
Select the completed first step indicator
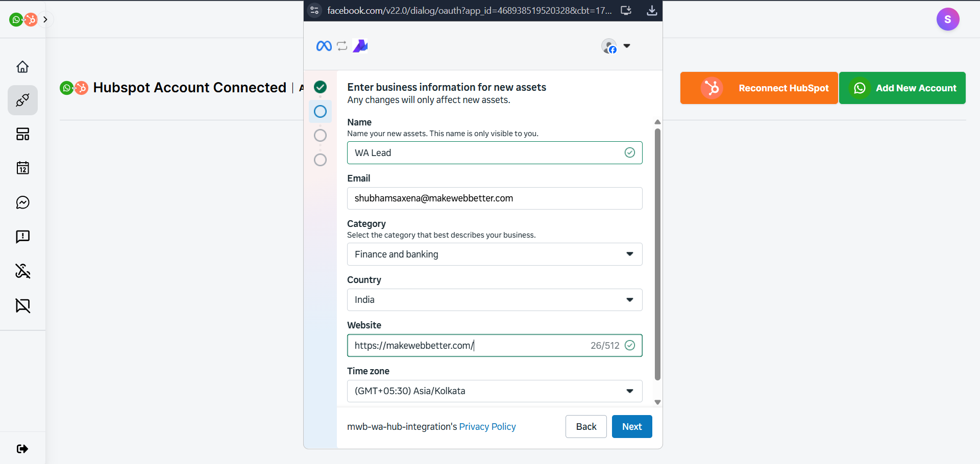[x=320, y=87]
